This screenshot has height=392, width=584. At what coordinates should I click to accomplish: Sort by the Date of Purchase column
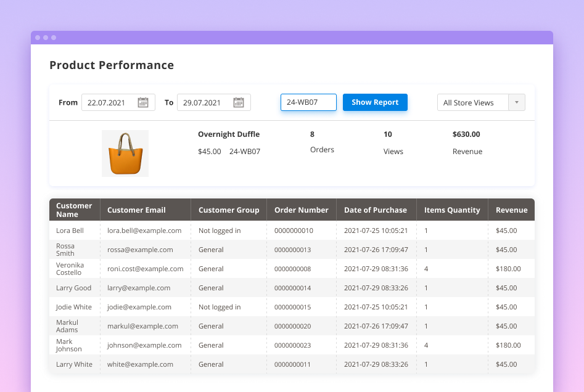(376, 210)
